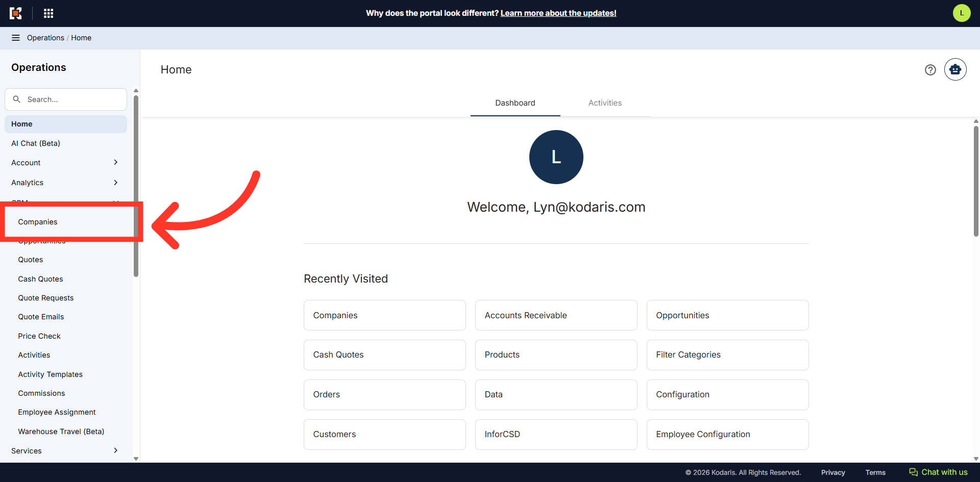Click Learn more about the updates link
Screen dimensions: 980x482
point(558,13)
